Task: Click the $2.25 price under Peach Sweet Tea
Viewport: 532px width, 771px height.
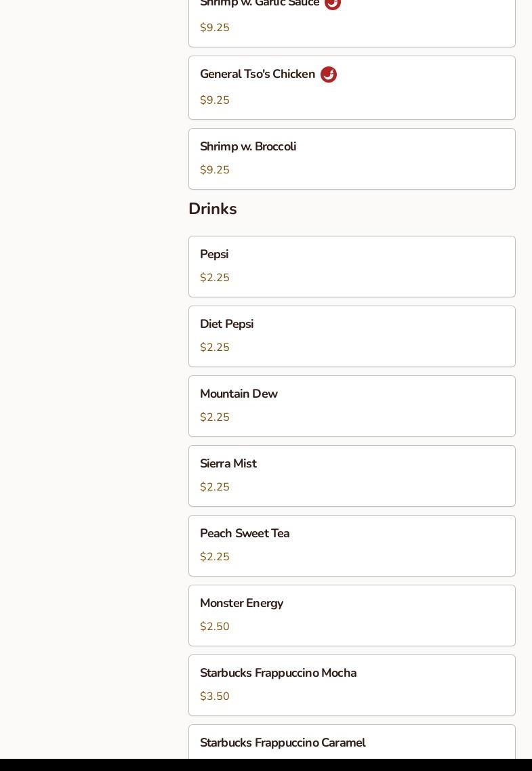Action: point(215,557)
